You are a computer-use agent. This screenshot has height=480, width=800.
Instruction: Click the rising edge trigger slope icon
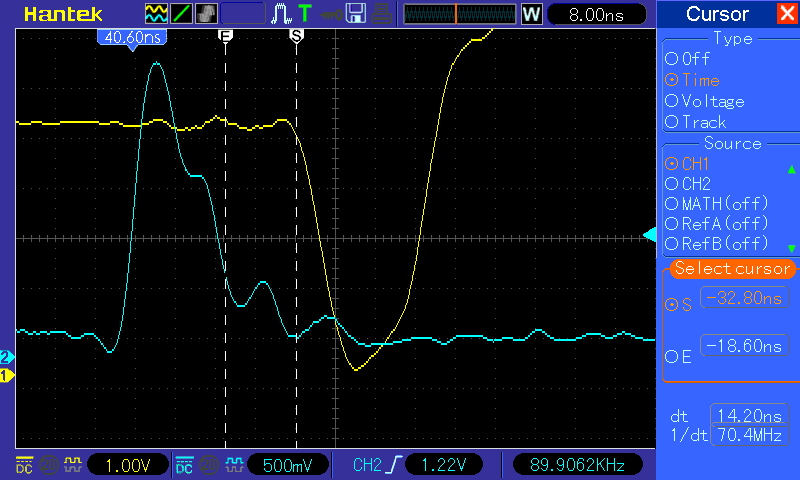pyautogui.click(x=394, y=465)
